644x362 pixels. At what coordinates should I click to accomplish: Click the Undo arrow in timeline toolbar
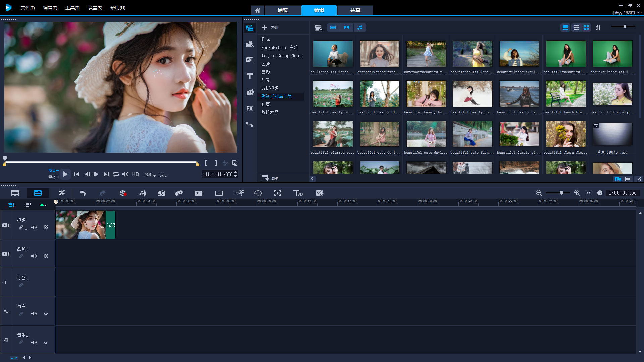pyautogui.click(x=83, y=193)
